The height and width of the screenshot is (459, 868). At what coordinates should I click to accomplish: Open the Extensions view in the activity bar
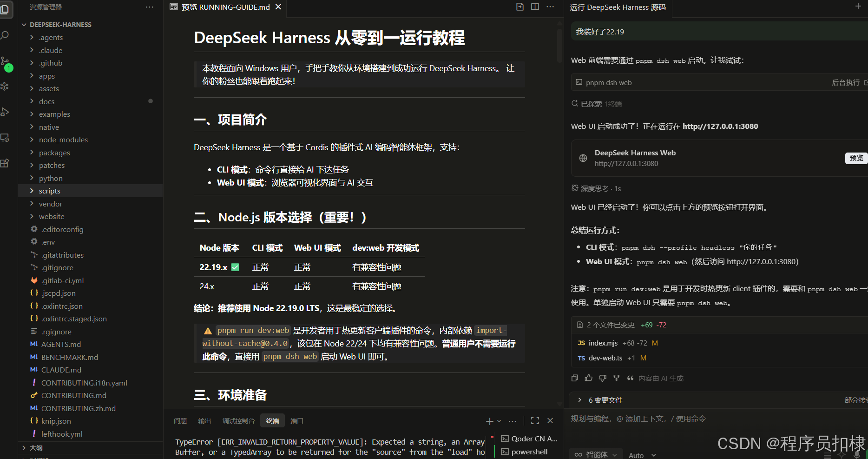tap(5, 163)
